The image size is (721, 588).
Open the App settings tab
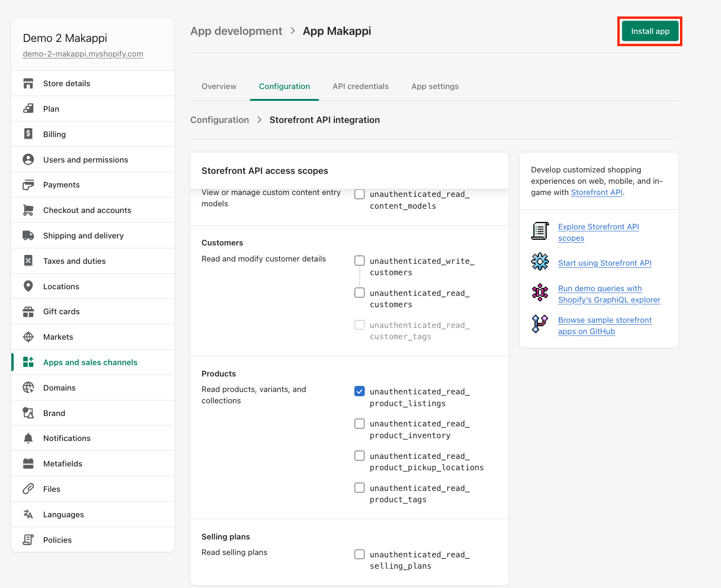(435, 86)
